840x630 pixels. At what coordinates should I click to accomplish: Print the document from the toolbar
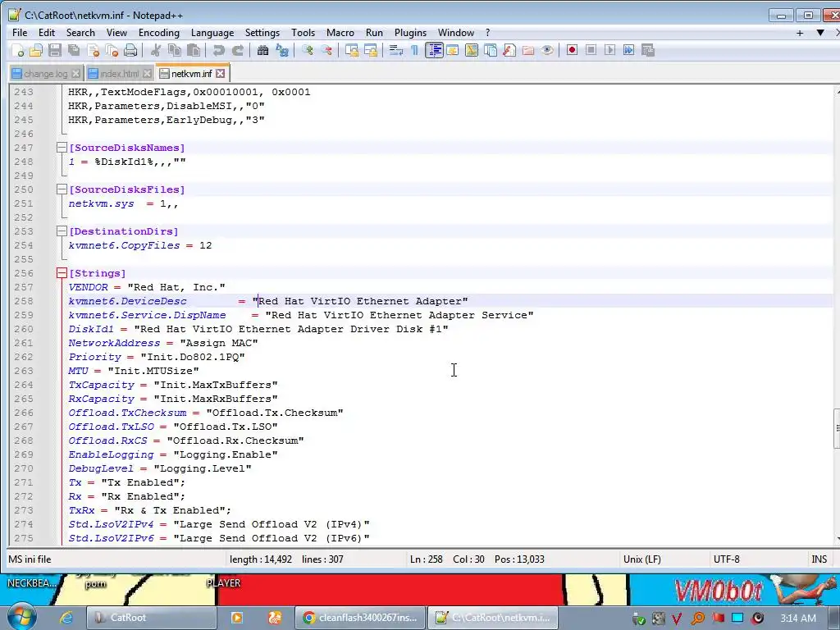[x=130, y=50]
